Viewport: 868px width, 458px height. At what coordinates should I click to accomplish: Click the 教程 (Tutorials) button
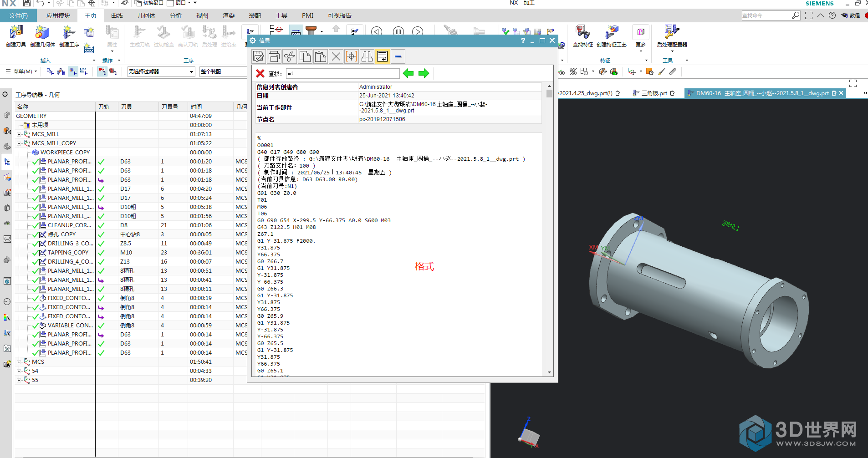851,15
